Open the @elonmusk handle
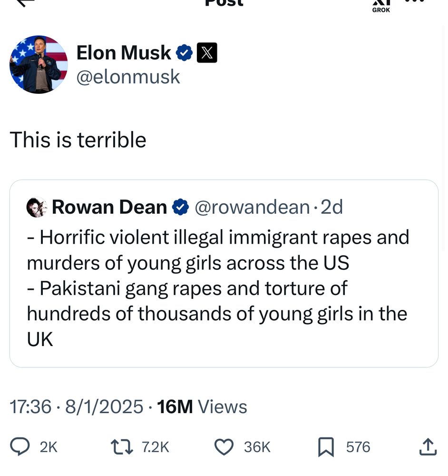Screen dimensions: 448x476 tap(128, 77)
